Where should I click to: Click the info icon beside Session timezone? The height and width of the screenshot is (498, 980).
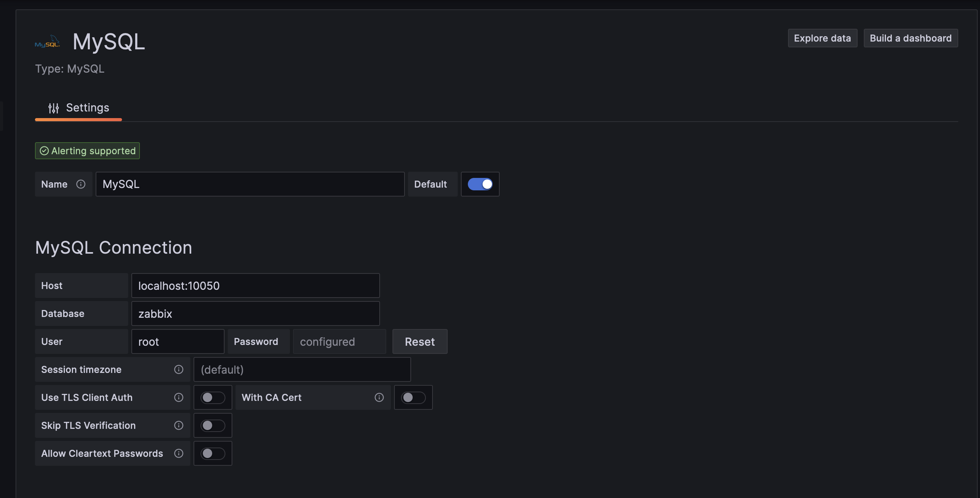(x=178, y=369)
